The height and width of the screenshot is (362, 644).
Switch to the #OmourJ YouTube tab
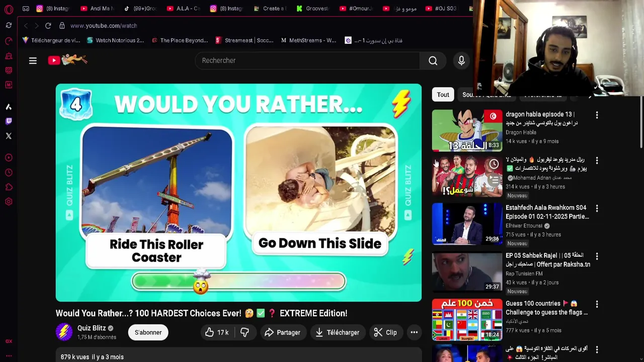point(357,9)
